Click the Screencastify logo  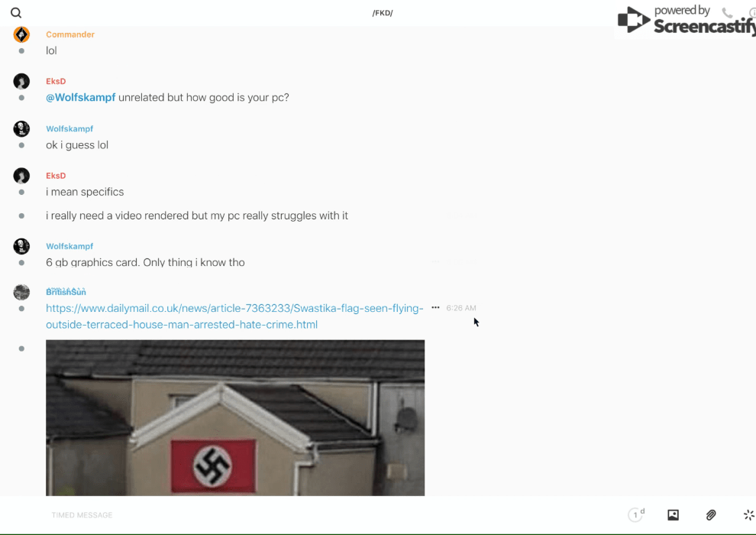[685, 21]
